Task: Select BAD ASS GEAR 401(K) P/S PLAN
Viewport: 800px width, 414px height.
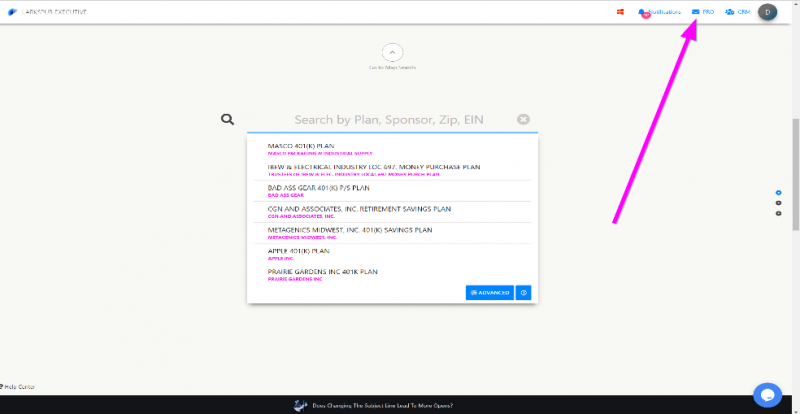Action: 319,187
